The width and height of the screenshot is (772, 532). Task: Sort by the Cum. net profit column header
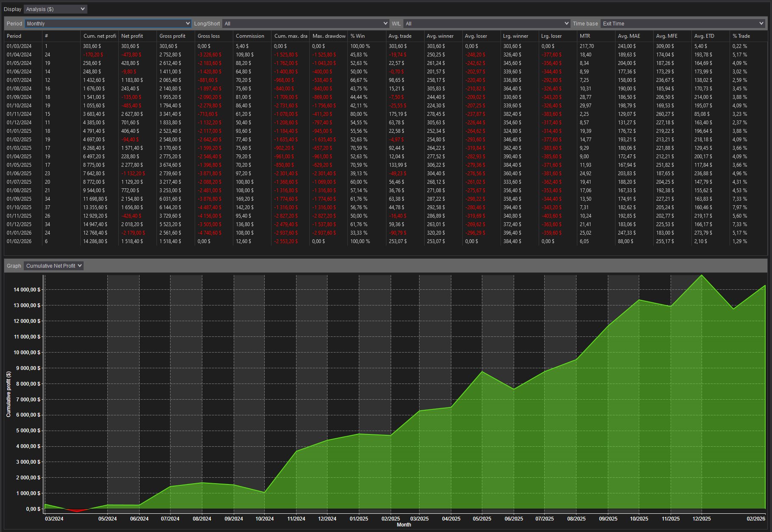click(100, 36)
